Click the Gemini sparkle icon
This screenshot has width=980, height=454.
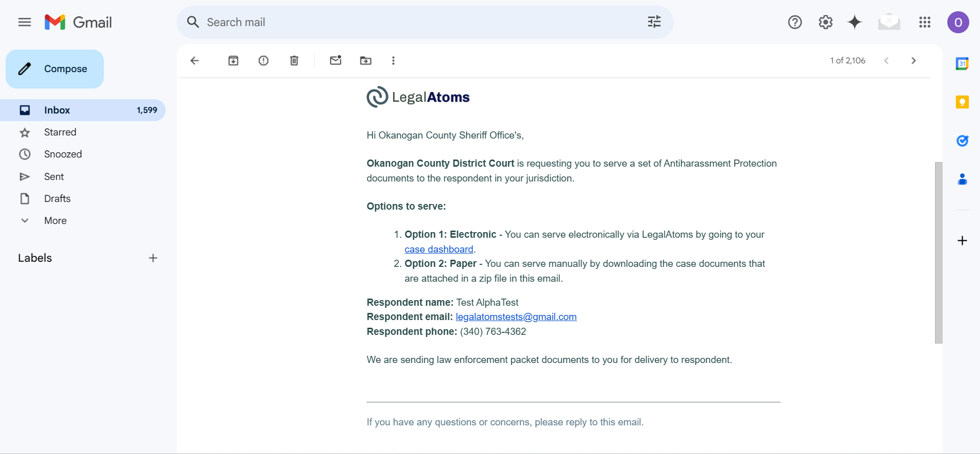coord(855,22)
